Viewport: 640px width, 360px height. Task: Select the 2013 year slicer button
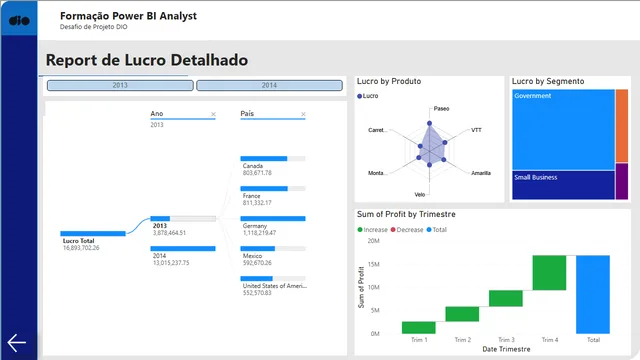[120, 85]
